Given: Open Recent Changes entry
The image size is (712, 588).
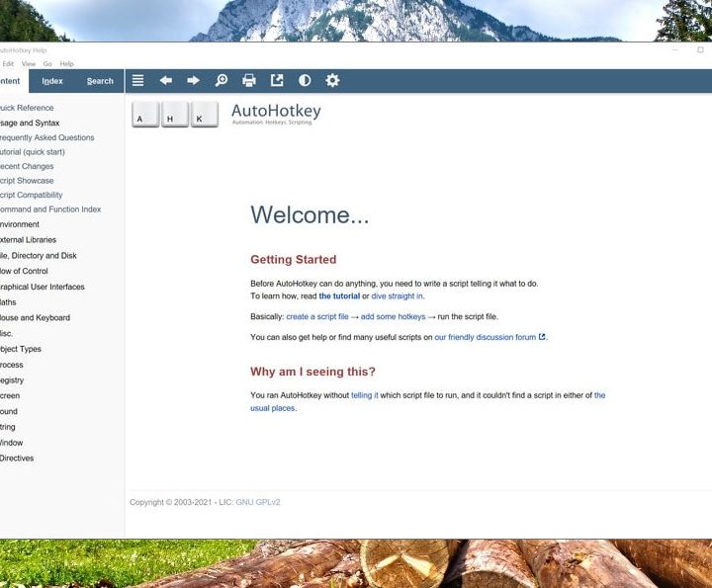Looking at the screenshot, I should point(27,166).
